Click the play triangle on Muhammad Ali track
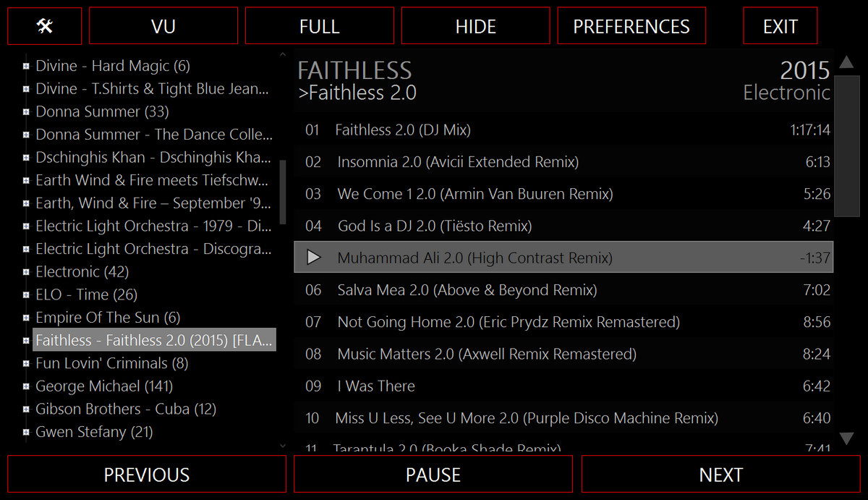 tap(313, 258)
